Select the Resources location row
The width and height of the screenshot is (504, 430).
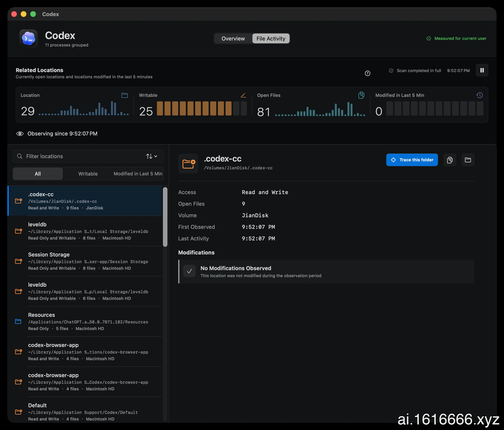click(85, 322)
